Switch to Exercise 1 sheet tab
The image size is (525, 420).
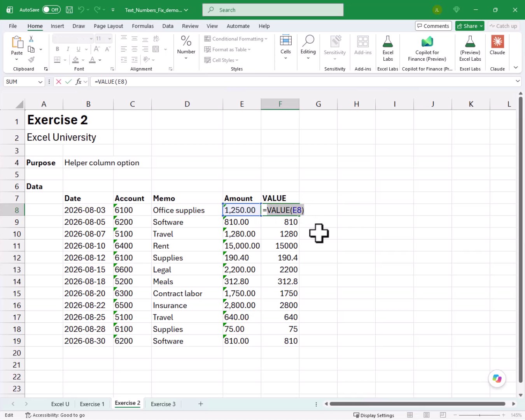click(92, 404)
